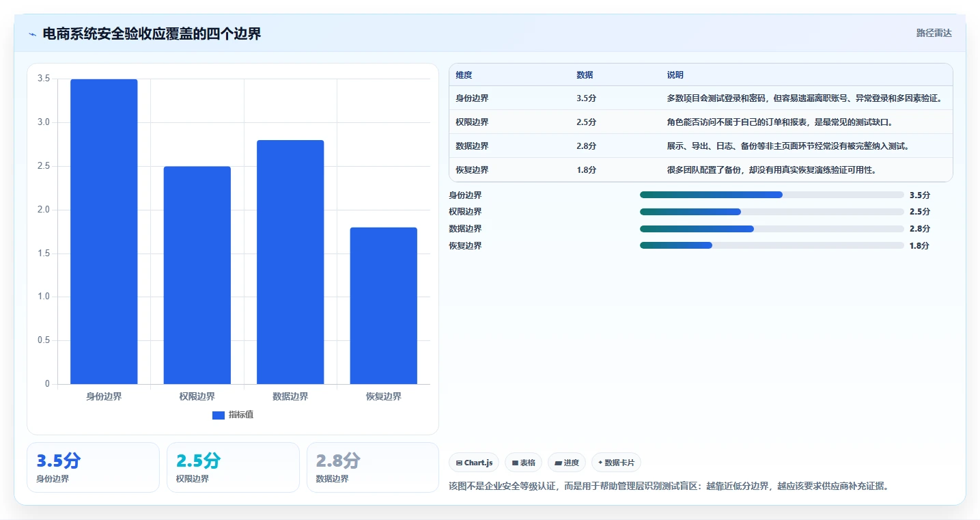The width and height of the screenshot is (980, 520).
Task: Click the 数据卡片 tag chip
Action: (616, 463)
